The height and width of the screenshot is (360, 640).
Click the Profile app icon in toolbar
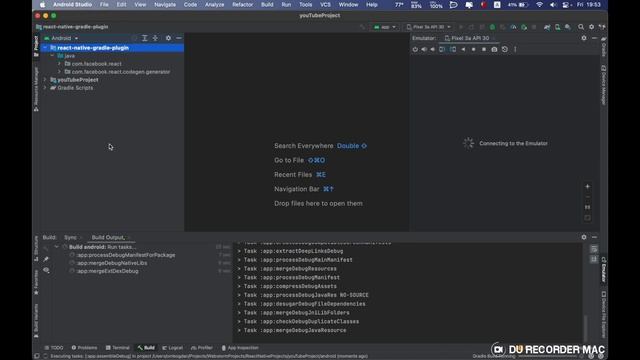[x=513, y=27]
